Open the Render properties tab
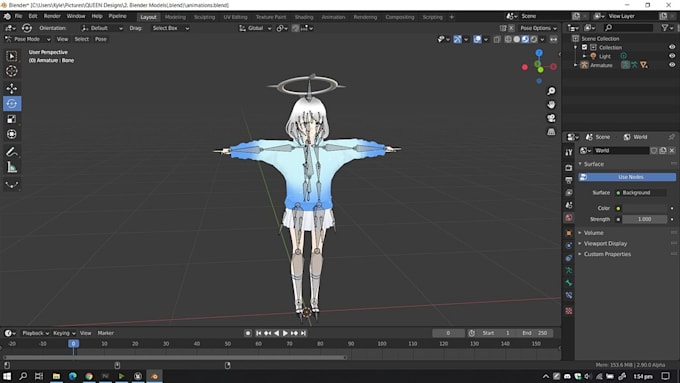The width and height of the screenshot is (680, 383). click(x=569, y=167)
